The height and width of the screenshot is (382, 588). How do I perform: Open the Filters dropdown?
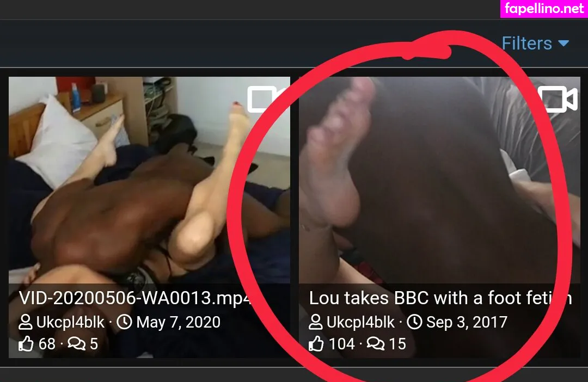(x=535, y=44)
